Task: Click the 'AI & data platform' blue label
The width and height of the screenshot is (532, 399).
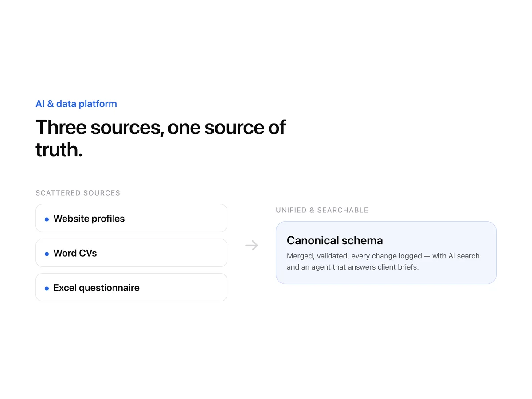Action: 76,104
